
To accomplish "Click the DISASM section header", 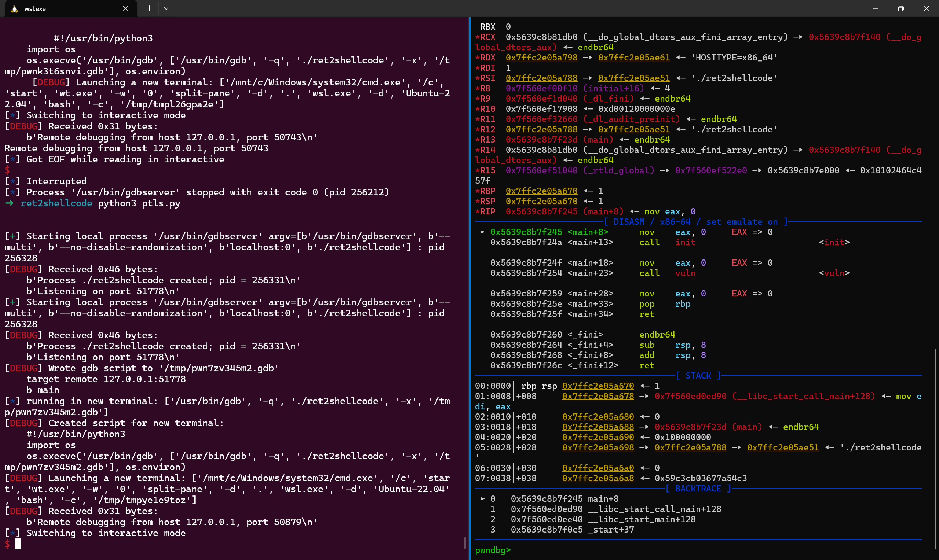I will [x=695, y=221].
